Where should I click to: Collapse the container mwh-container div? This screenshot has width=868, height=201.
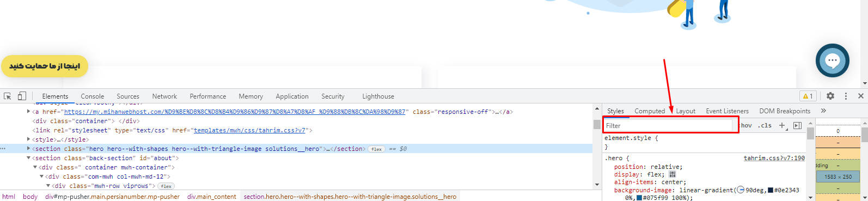[x=35, y=167]
